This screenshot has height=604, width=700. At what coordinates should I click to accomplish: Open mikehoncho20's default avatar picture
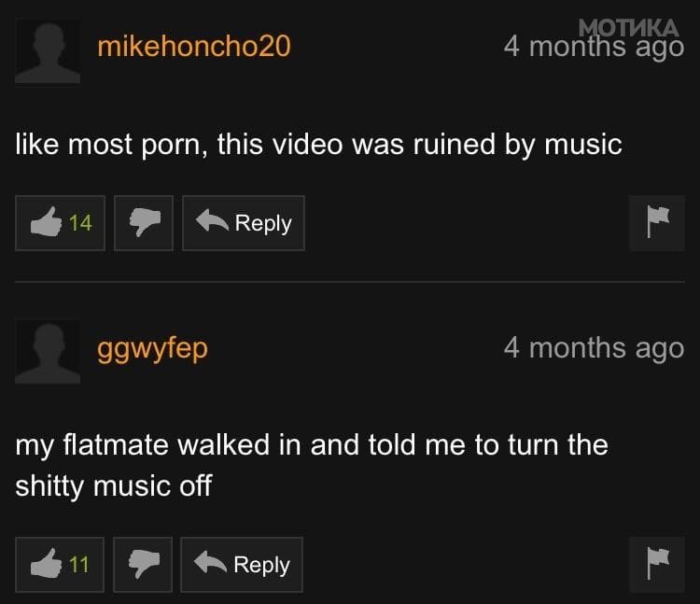(48, 51)
